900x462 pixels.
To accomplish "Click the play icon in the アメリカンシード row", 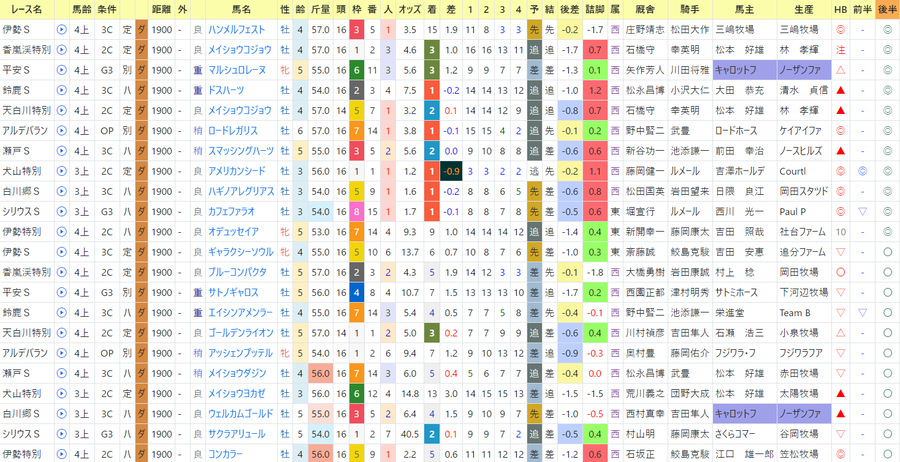I will click(62, 171).
